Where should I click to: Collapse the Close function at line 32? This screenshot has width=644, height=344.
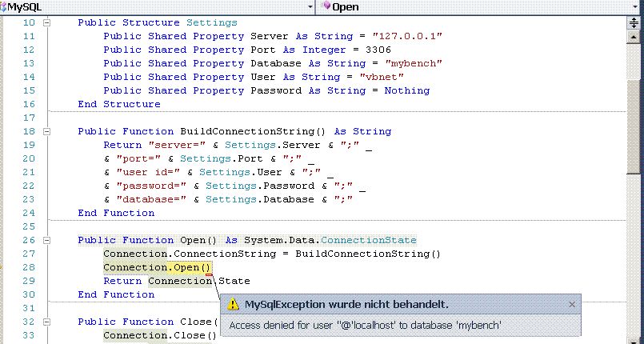pos(47,322)
